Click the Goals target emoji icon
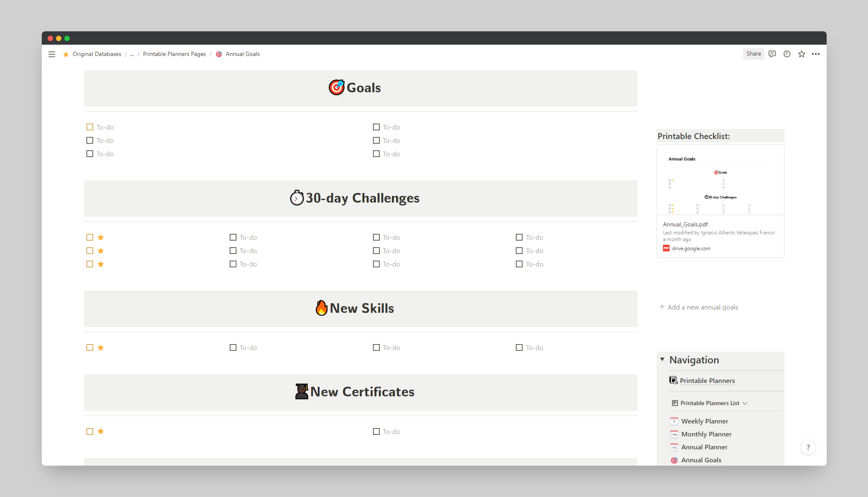The image size is (868, 497). [x=336, y=88]
